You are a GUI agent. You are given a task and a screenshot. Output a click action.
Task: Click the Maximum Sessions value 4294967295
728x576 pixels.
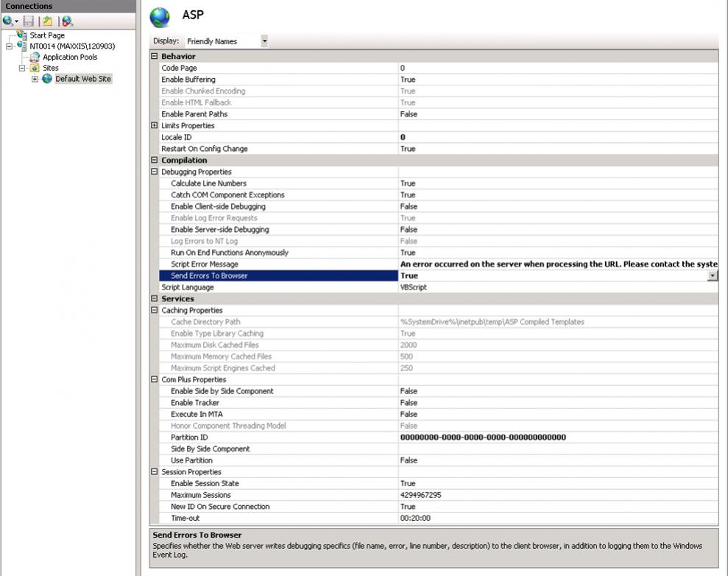click(420, 495)
